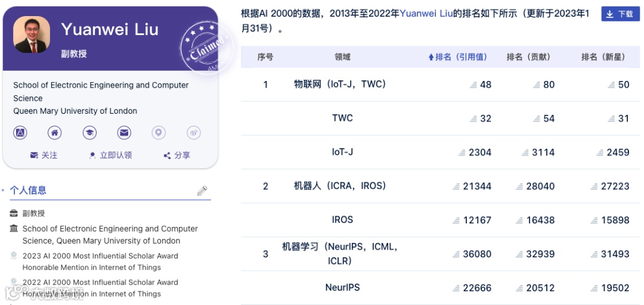Click the list icon beside TWC rank 32
Image resolution: width=644 pixels, height=305 pixels.
click(473, 118)
